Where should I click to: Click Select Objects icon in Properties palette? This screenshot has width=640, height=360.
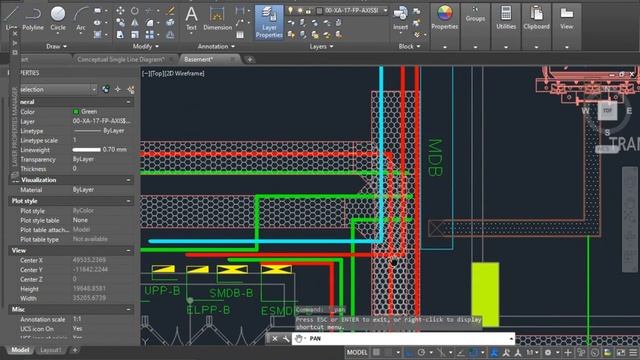tap(118, 89)
